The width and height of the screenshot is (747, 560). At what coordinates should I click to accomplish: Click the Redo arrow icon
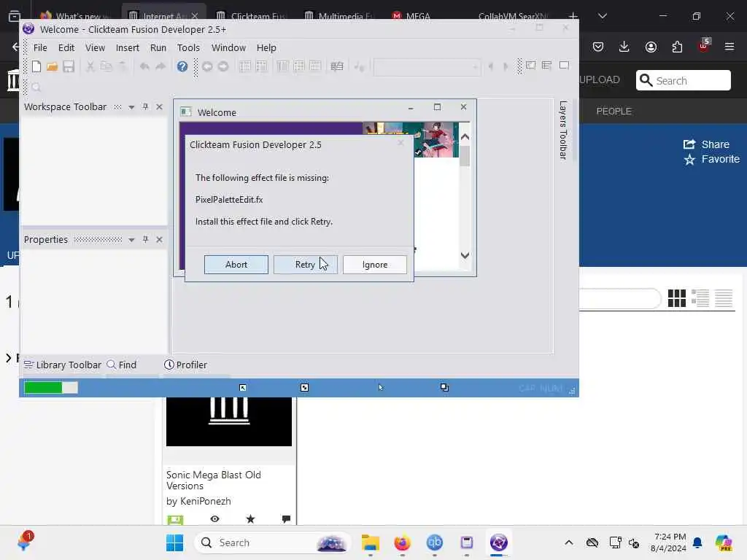[160, 66]
